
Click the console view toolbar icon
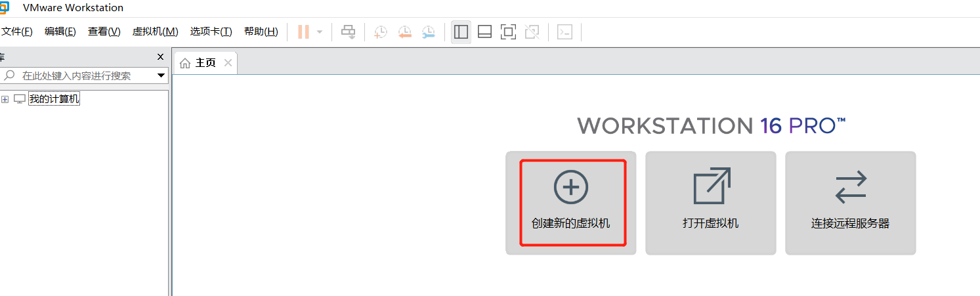point(565,32)
